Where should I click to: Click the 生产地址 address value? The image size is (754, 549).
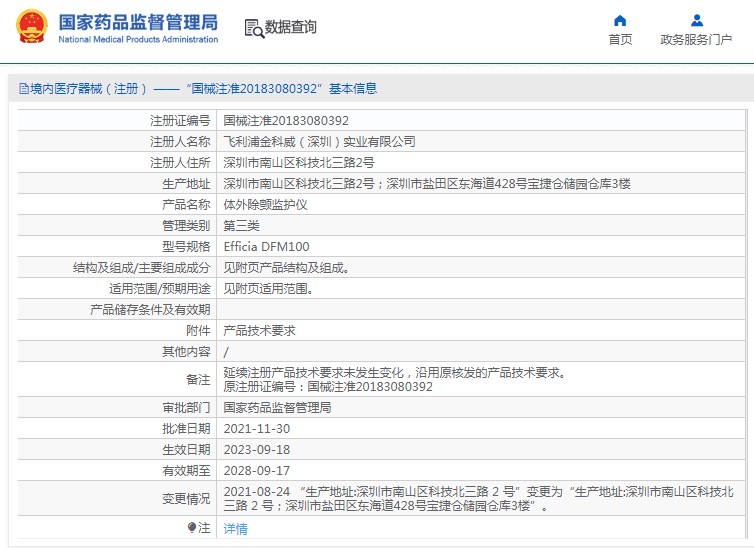[x=427, y=184]
